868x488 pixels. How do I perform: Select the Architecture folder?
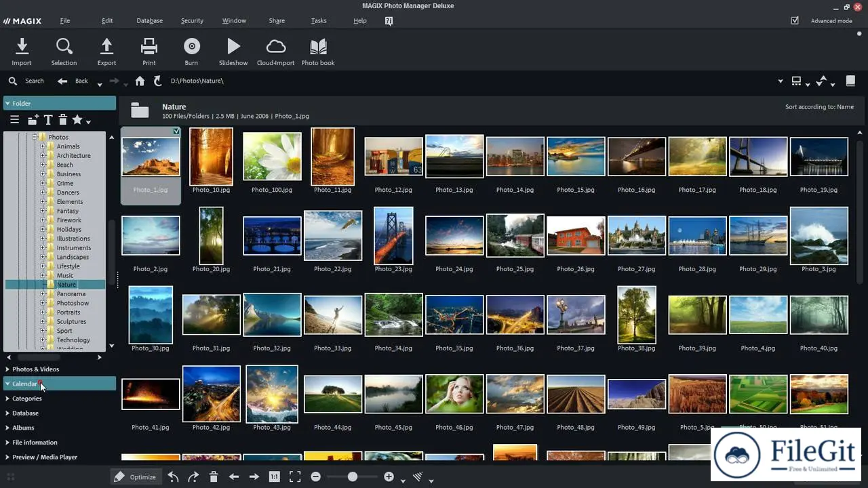point(73,156)
